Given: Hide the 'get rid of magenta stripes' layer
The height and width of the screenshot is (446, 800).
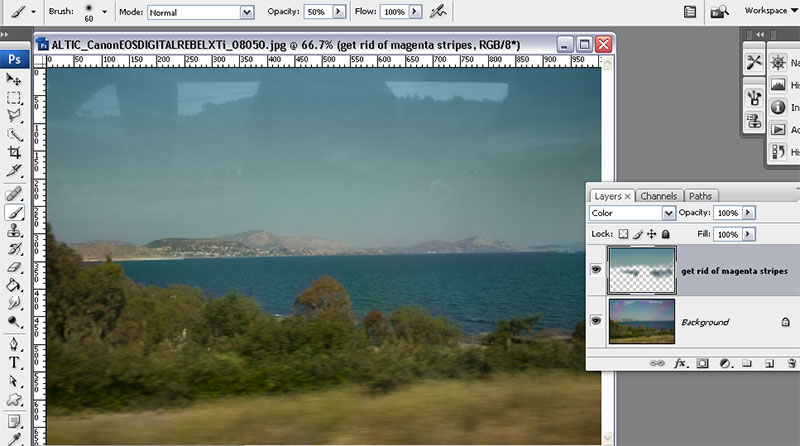Looking at the screenshot, I should (x=596, y=269).
